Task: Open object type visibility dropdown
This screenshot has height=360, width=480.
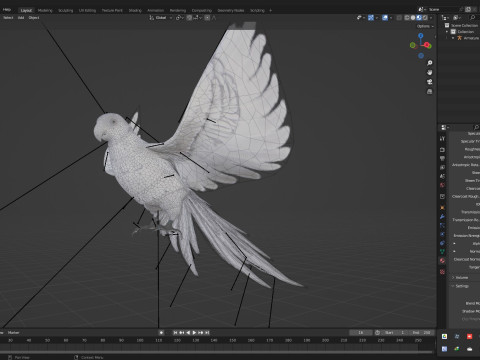Action: pyautogui.click(x=360, y=18)
